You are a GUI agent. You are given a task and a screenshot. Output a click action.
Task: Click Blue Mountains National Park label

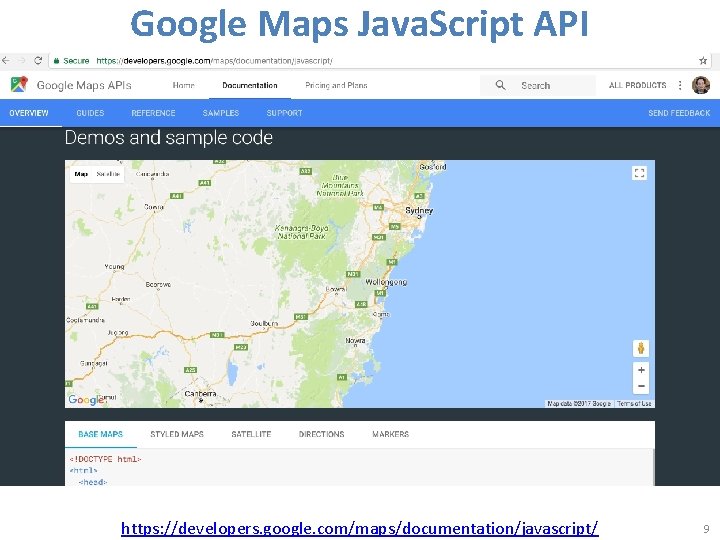(340, 186)
